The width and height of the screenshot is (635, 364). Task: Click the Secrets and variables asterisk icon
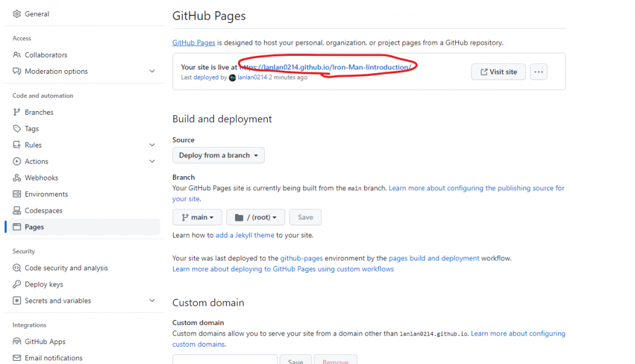(x=17, y=300)
